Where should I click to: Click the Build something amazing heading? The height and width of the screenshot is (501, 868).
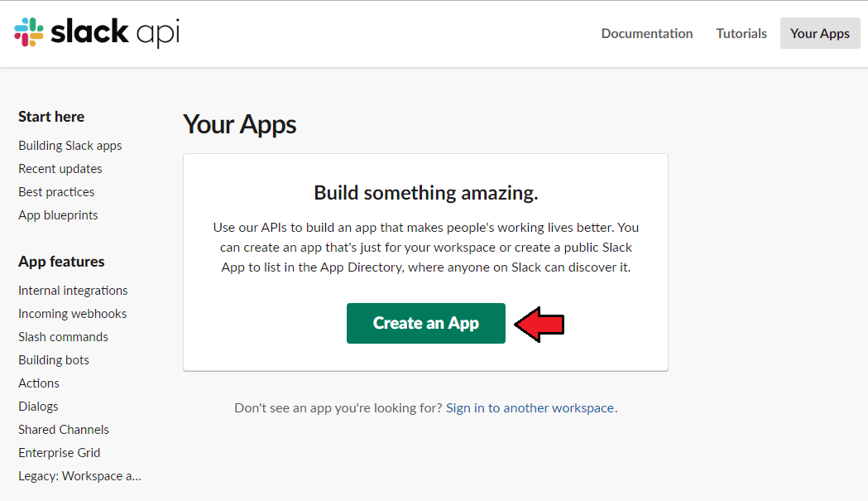tap(425, 193)
